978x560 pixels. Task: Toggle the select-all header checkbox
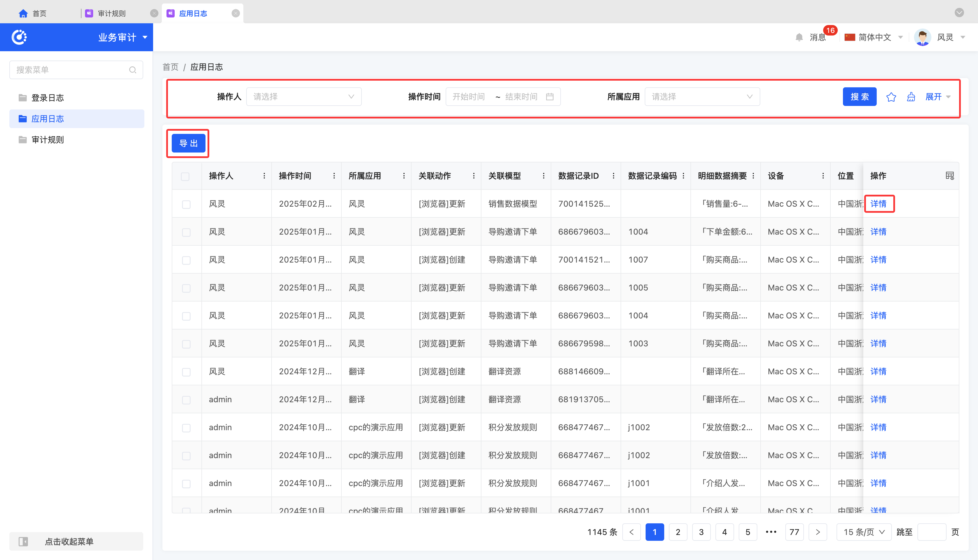coord(185,176)
